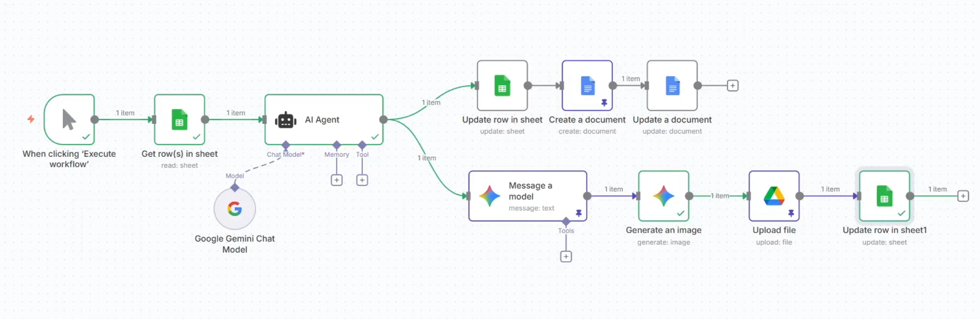Open the AI Agent robot node
The width and height of the screenshot is (980, 319).
click(x=324, y=120)
